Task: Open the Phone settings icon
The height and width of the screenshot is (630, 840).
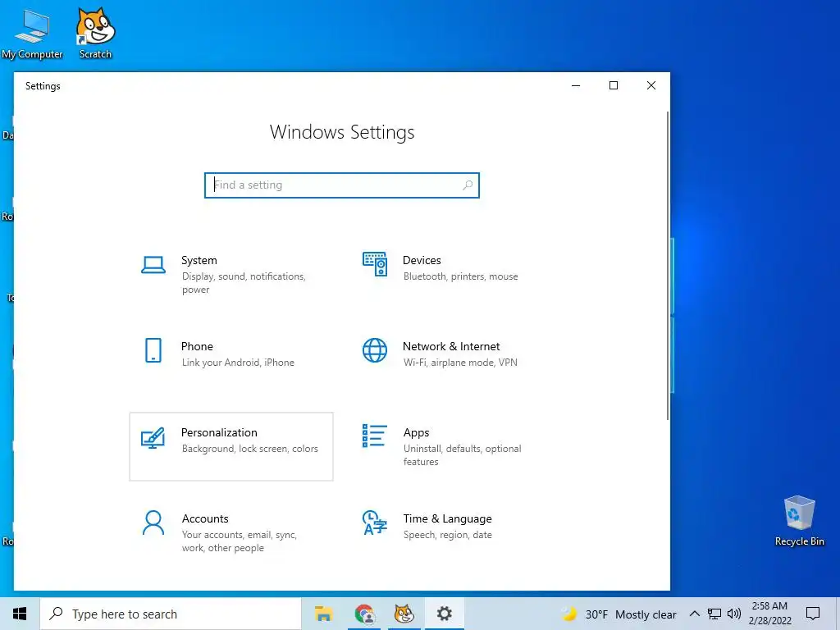Action: (153, 350)
